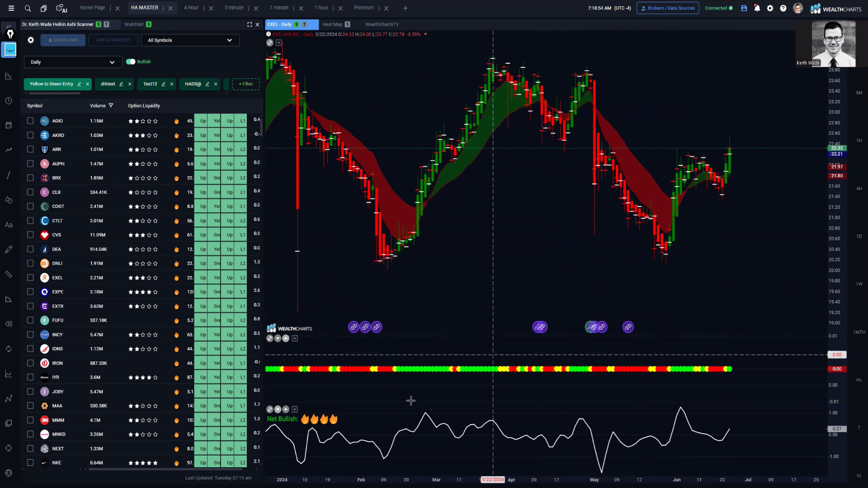The height and width of the screenshot is (488, 868).
Task: Open the Watchlist panel tab
Action: [x=134, y=24]
